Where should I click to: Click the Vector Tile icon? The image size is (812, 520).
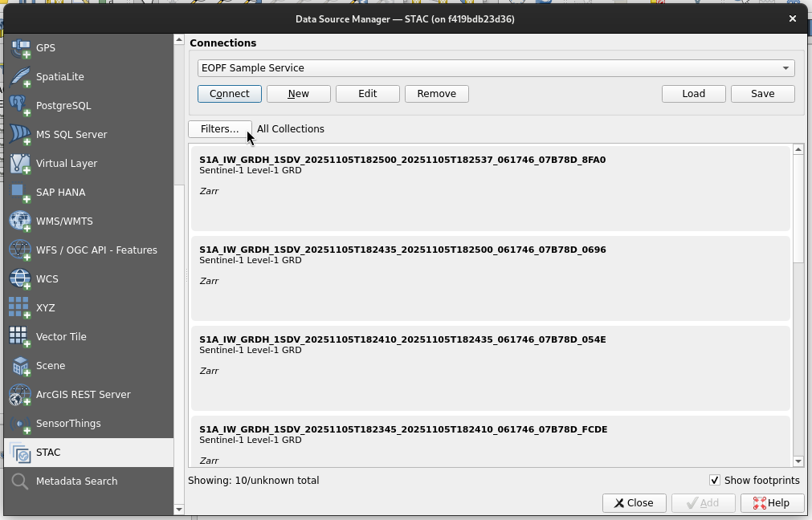pos(20,337)
